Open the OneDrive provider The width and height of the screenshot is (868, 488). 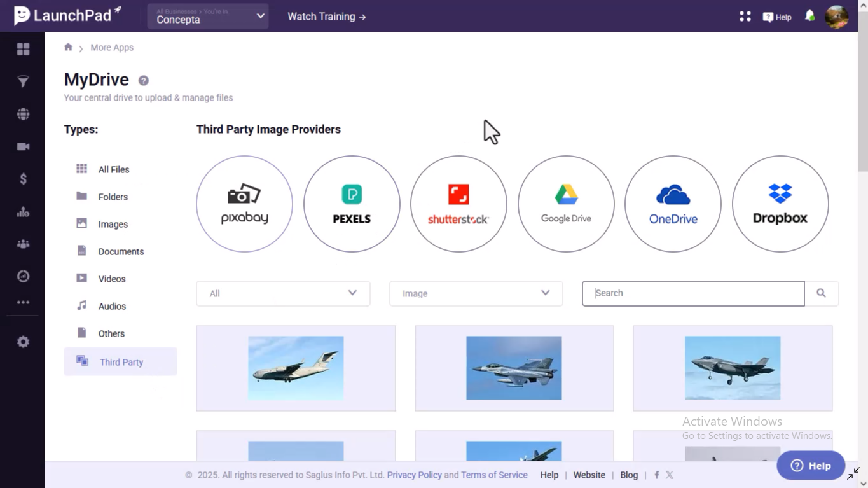(x=673, y=204)
